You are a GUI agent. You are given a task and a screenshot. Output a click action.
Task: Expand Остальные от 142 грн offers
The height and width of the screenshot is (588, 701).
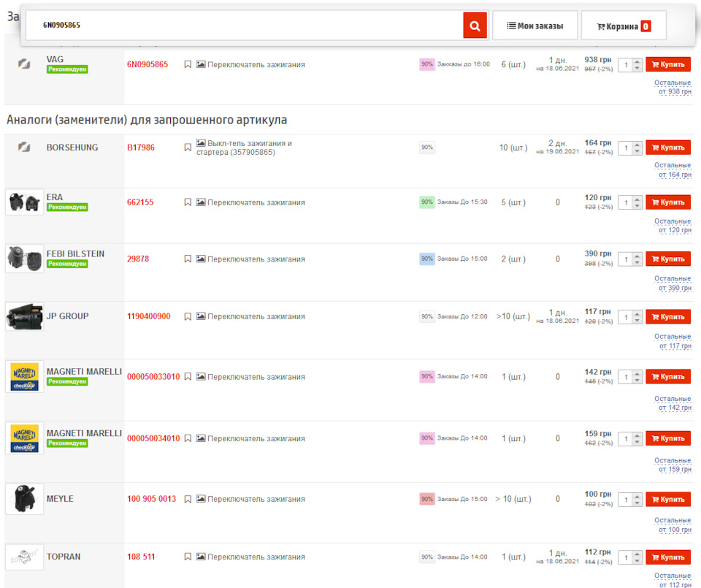[673, 403]
